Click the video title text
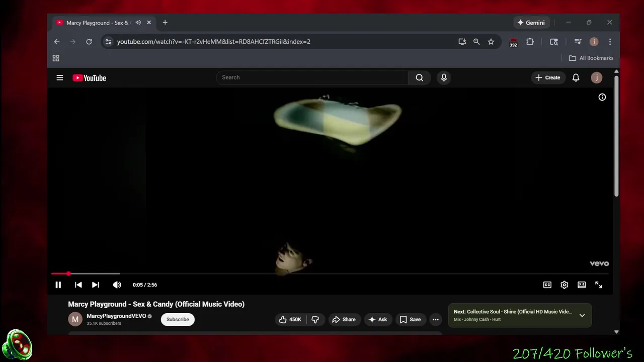644x362 pixels. pyautogui.click(x=156, y=304)
